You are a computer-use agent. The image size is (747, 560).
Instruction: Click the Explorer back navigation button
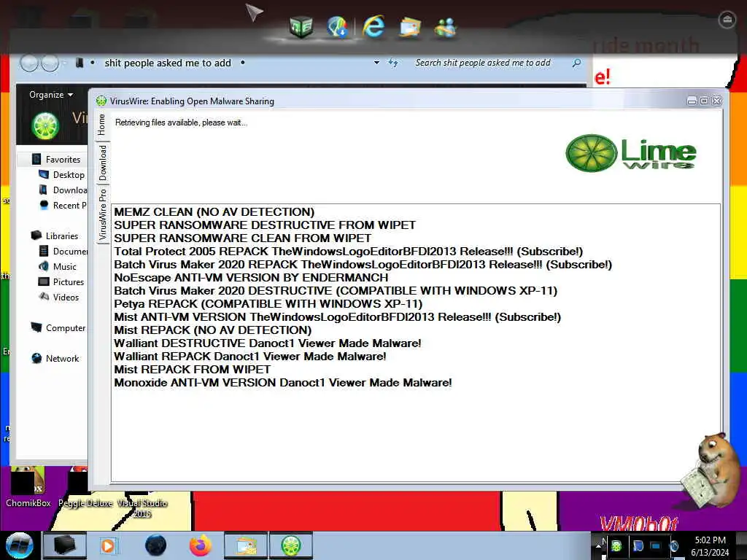29,63
